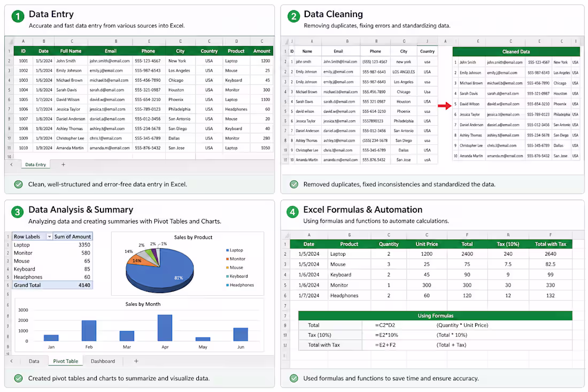
Task: Click the Feb bar in Sales by Month
Action: click(89, 330)
